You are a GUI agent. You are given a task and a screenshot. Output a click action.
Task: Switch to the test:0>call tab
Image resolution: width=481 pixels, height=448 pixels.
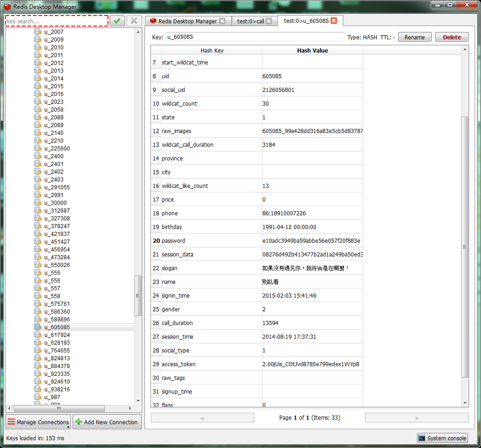255,21
